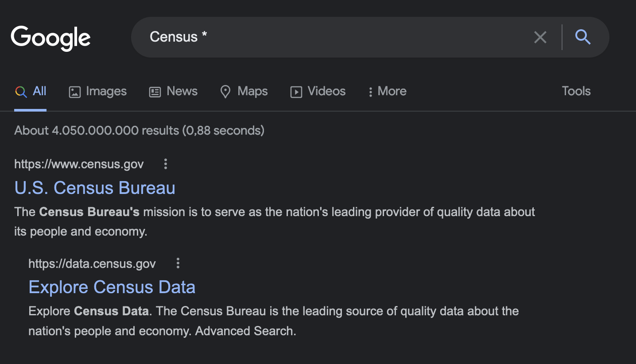Image resolution: width=636 pixels, height=364 pixels.
Task: Click the Images tab camera icon
Action: [x=74, y=91]
